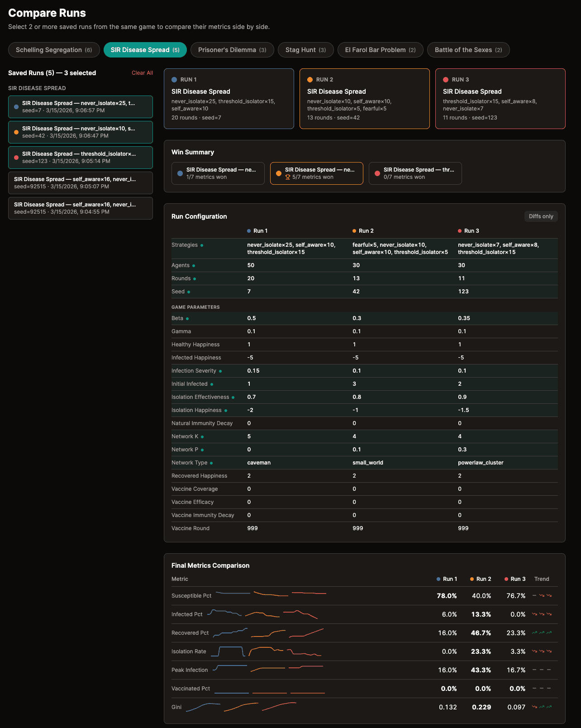This screenshot has height=728, width=581.
Task: Click the Infected Pct trend arrows
Action: coord(542,614)
